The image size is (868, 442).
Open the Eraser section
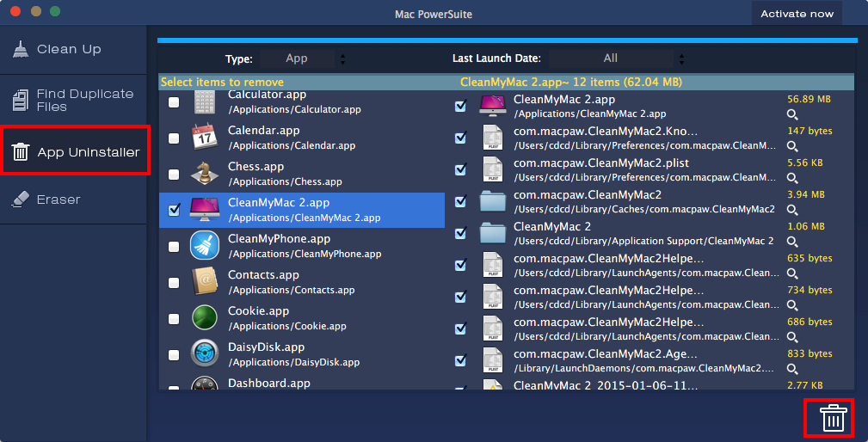pyautogui.click(x=73, y=200)
